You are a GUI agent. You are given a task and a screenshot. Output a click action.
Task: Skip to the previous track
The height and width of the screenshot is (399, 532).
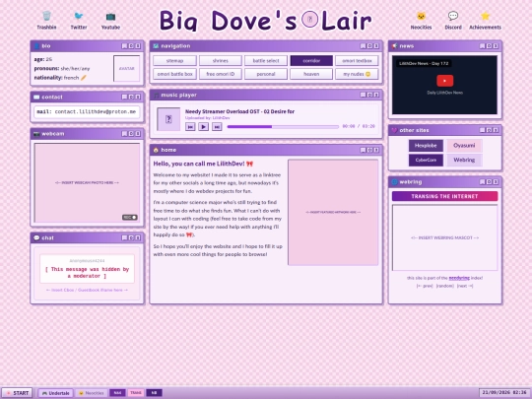(x=190, y=126)
